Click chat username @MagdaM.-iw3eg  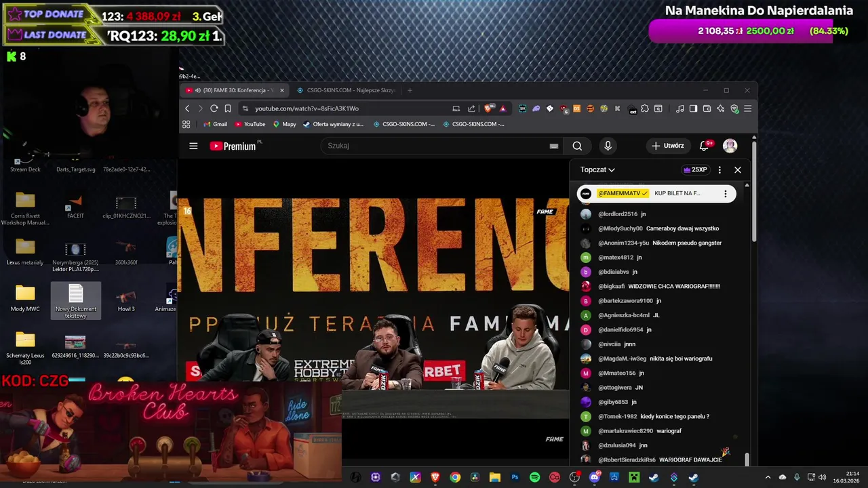point(623,359)
